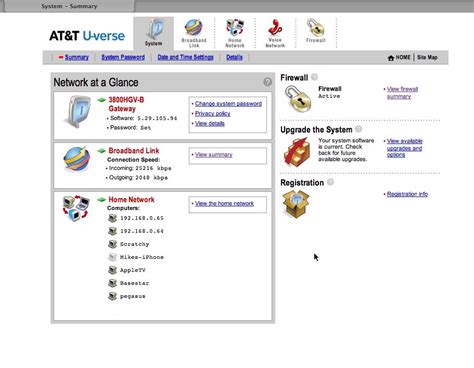Open the Privacy policy link

point(213,114)
